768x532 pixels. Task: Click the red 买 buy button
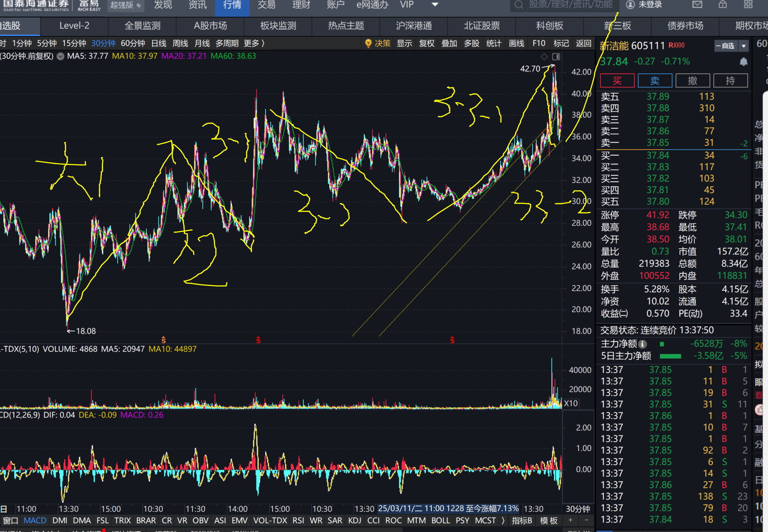617,81
